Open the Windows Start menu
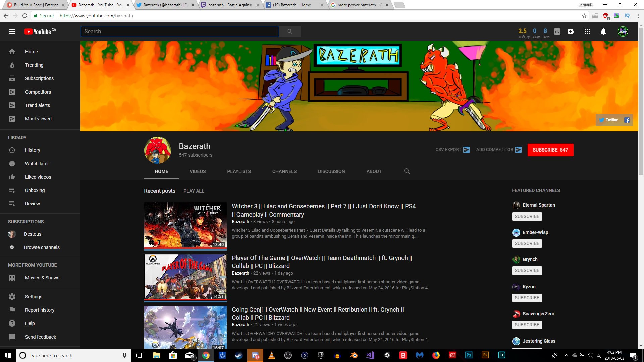This screenshot has height=362, width=644. click(x=8, y=355)
